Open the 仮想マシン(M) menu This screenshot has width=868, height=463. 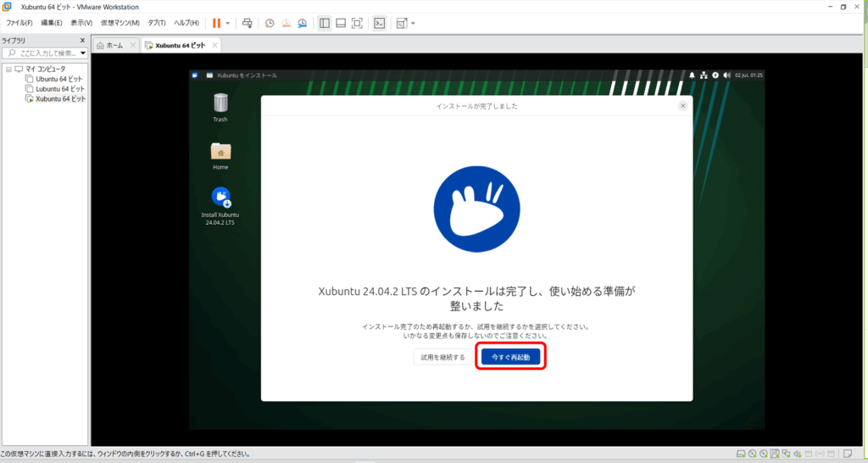coord(120,23)
